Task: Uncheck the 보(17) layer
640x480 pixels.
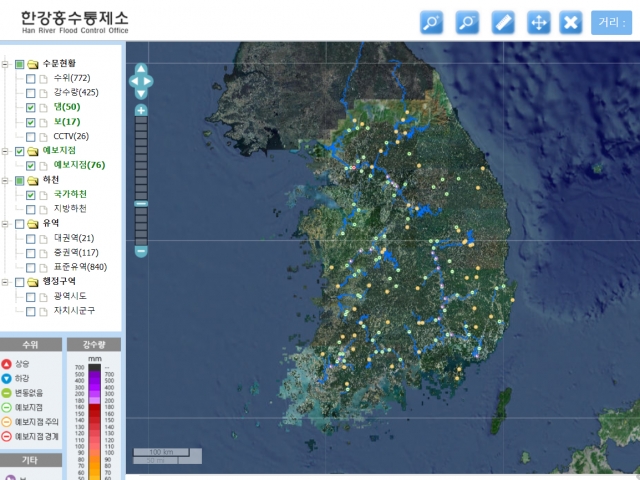Action: [x=31, y=122]
